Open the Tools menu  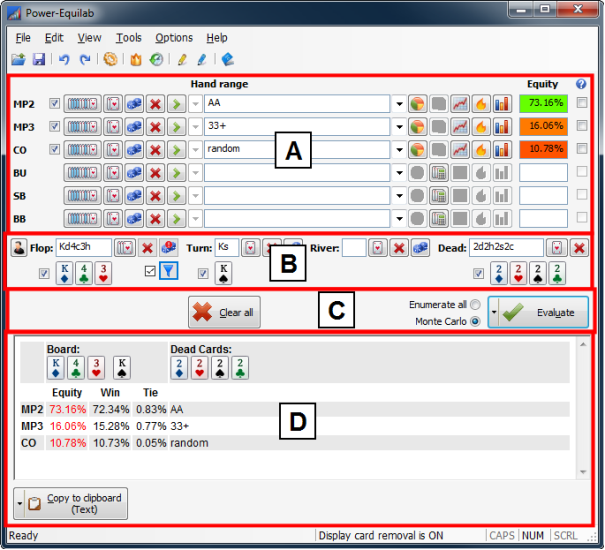click(x=129, y=38)
